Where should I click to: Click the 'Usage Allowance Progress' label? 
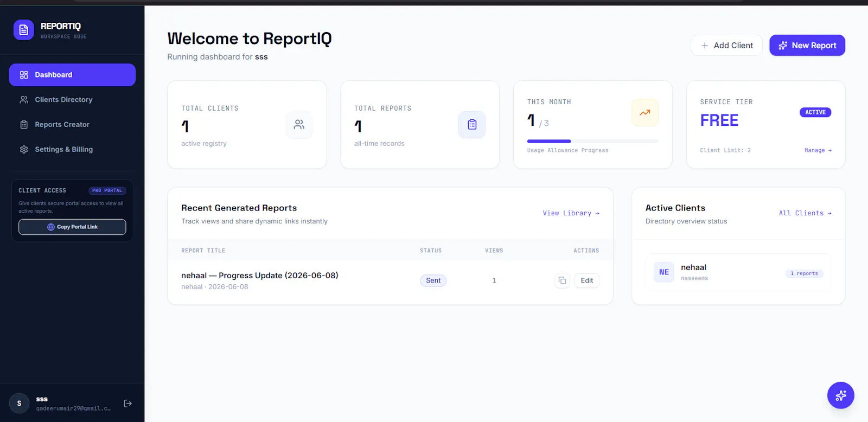point(568,150)
